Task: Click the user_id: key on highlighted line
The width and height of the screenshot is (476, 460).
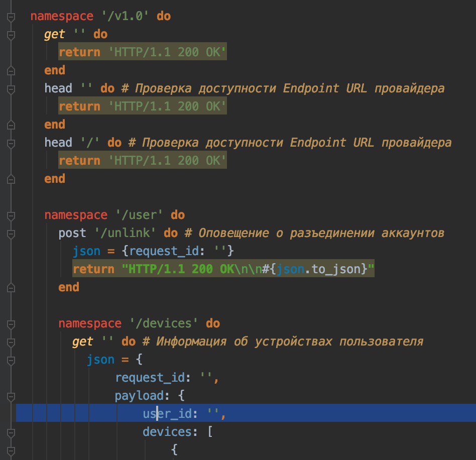Action: point(170,413)
